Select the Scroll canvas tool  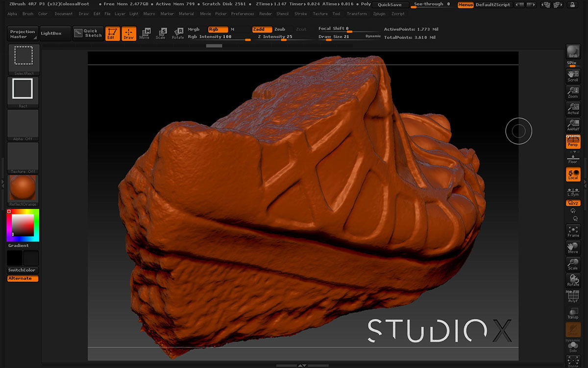[573, 75]
